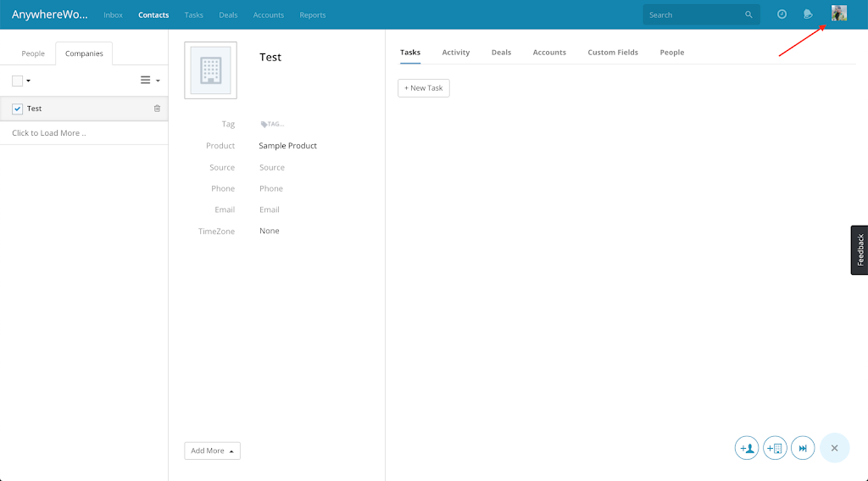Expand the Add More dropdown
This screenshot has height=481, width=868.
[212, 450]
